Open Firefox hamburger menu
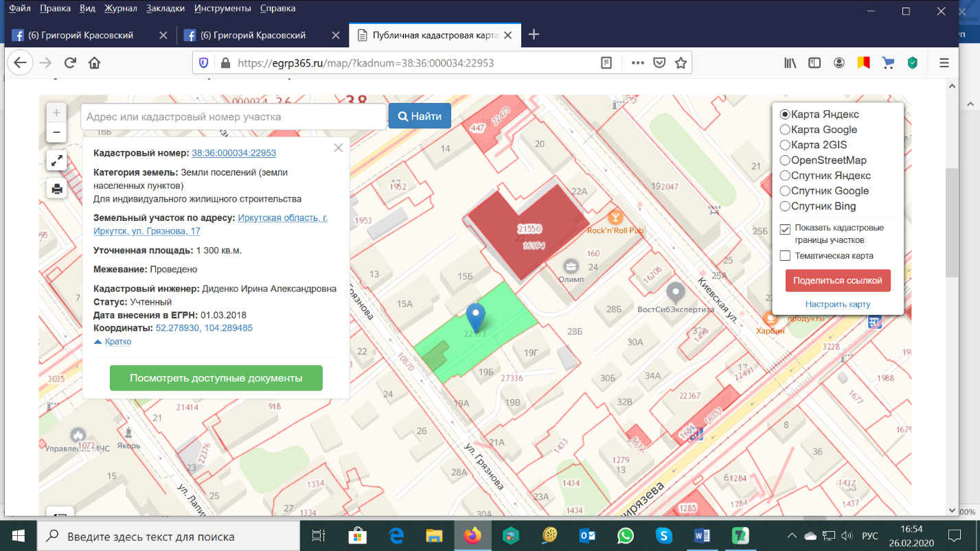The image size is (980, 551). 944,62
